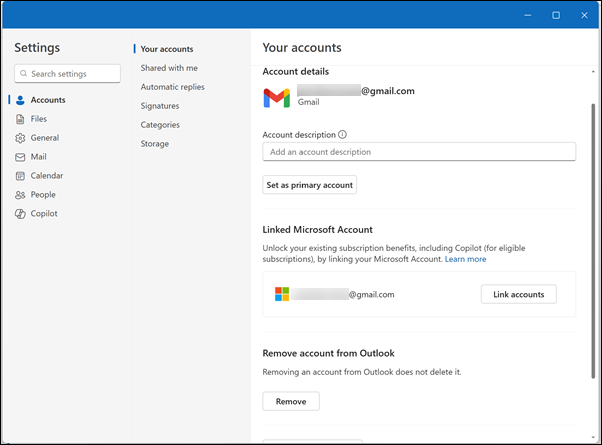This screenshot has width=602, height=445.
Task: Click the scrollbar up arrow
Action: pyautogui.click(x=593, y=72)
